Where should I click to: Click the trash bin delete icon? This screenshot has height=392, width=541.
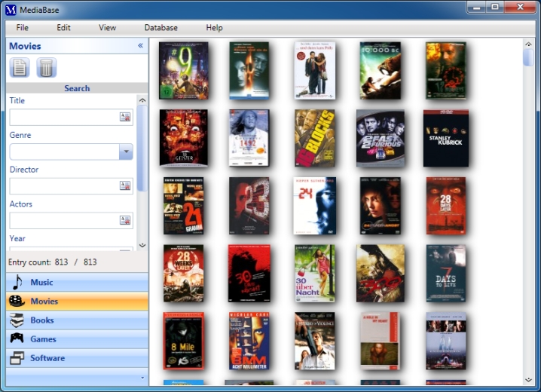pyautogui.click(x=46, y=68)
